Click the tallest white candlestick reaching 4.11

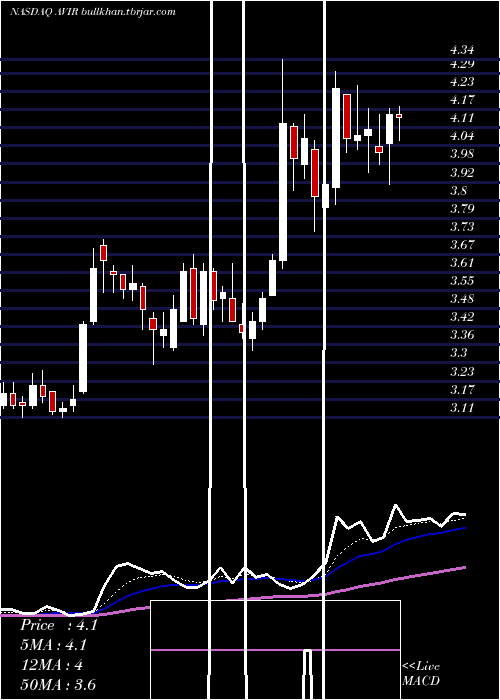tap(283, 192)
